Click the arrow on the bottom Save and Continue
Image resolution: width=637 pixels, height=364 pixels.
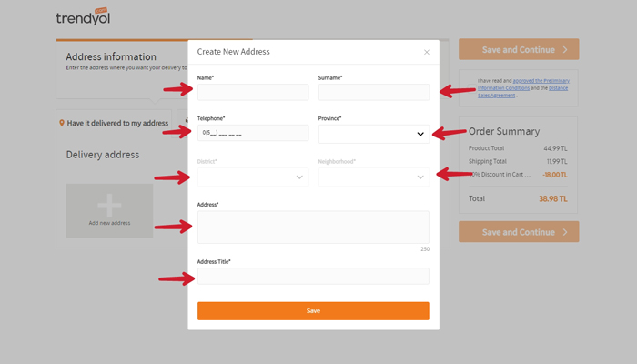pyautogui.click(x=565, y=232)
